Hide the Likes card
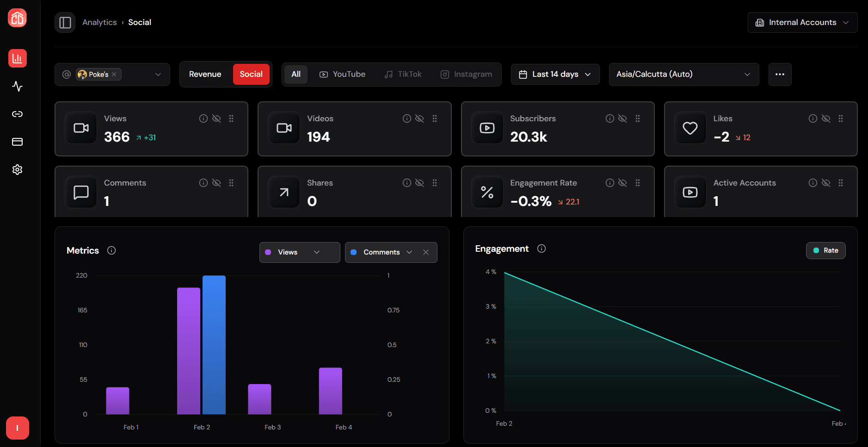The image size is (868, 447). [x=826, y=118]
